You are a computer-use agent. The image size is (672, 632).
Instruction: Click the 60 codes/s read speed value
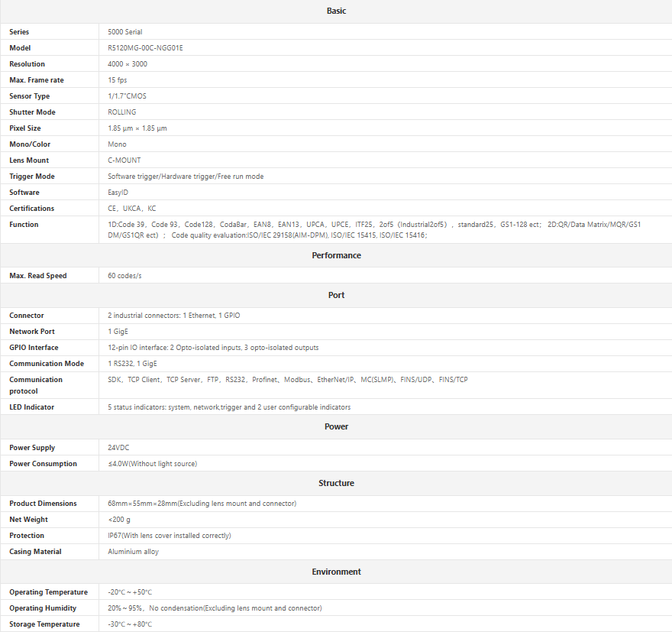tap(125, 276)
